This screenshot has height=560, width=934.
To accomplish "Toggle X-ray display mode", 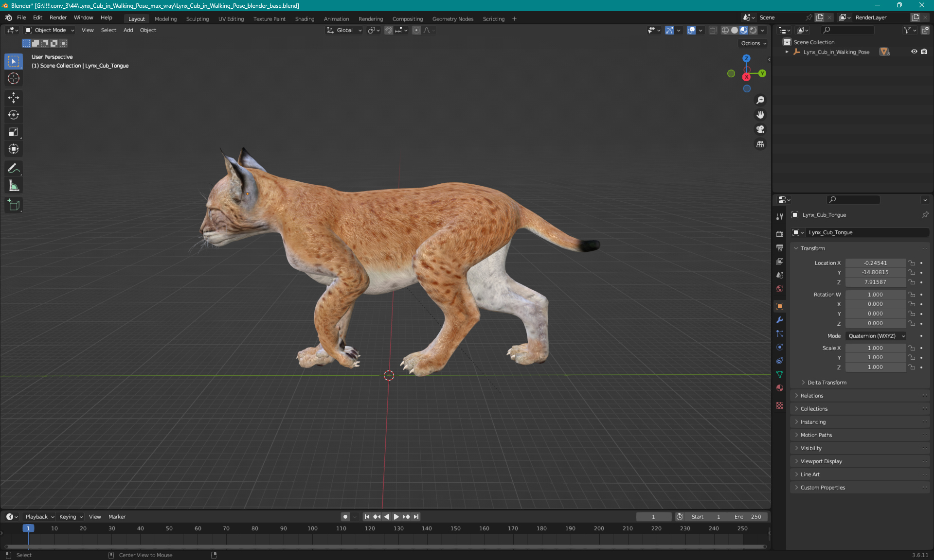I will tap(713, 30).
